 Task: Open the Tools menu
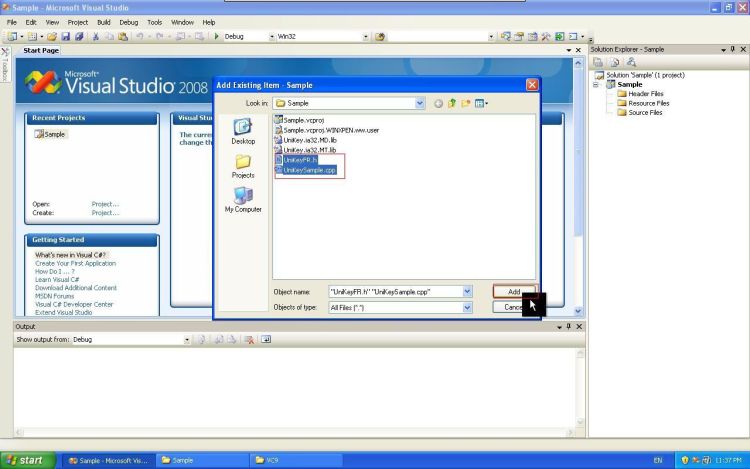154,22
